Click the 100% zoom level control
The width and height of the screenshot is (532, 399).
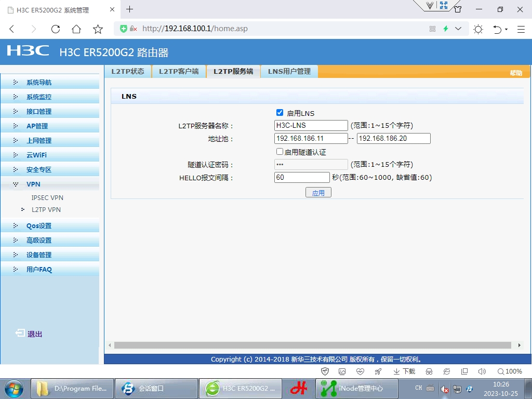[510, 371]
